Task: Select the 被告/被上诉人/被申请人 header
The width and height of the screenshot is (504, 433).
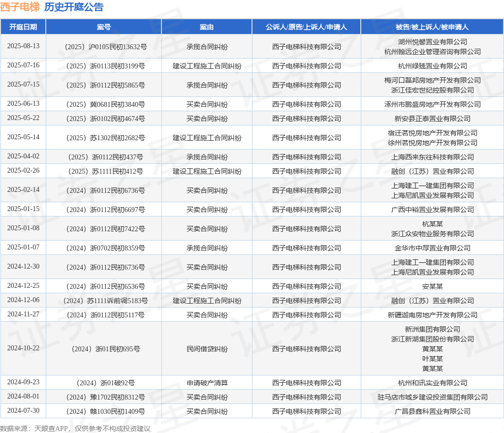Action: point(432,27)
